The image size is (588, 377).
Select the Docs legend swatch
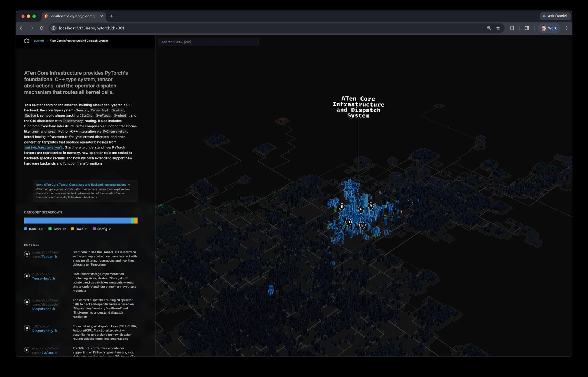(73, 229)
